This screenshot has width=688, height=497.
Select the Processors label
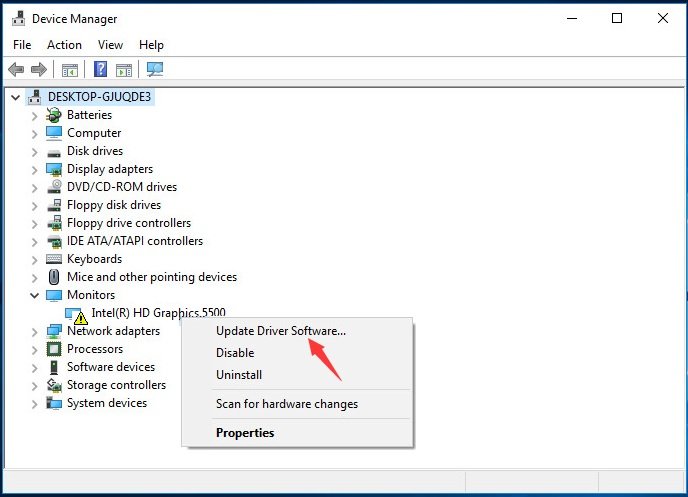(x=95, y=349)
